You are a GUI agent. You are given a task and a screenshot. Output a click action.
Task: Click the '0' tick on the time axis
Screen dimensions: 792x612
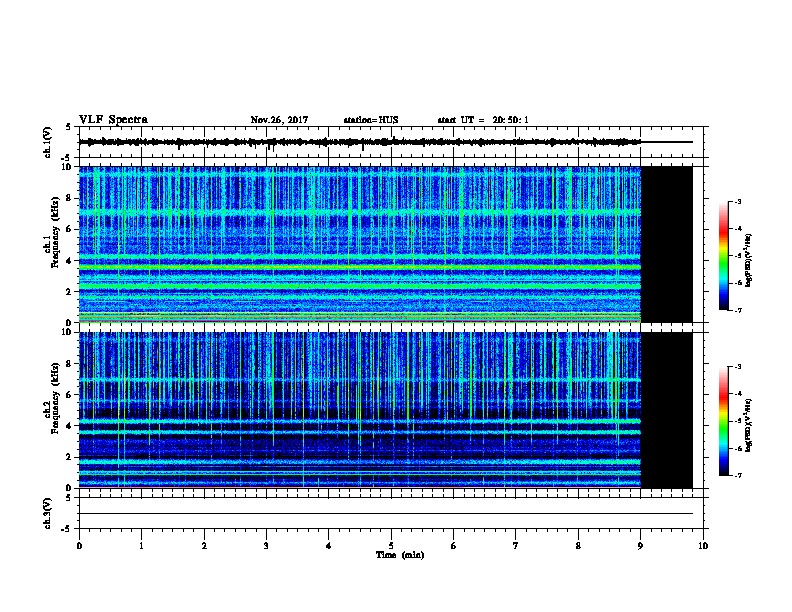click(x=79, y=546)
